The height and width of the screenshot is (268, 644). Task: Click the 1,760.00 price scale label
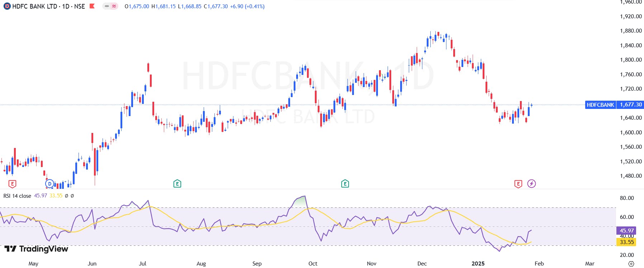click(631, 75)
